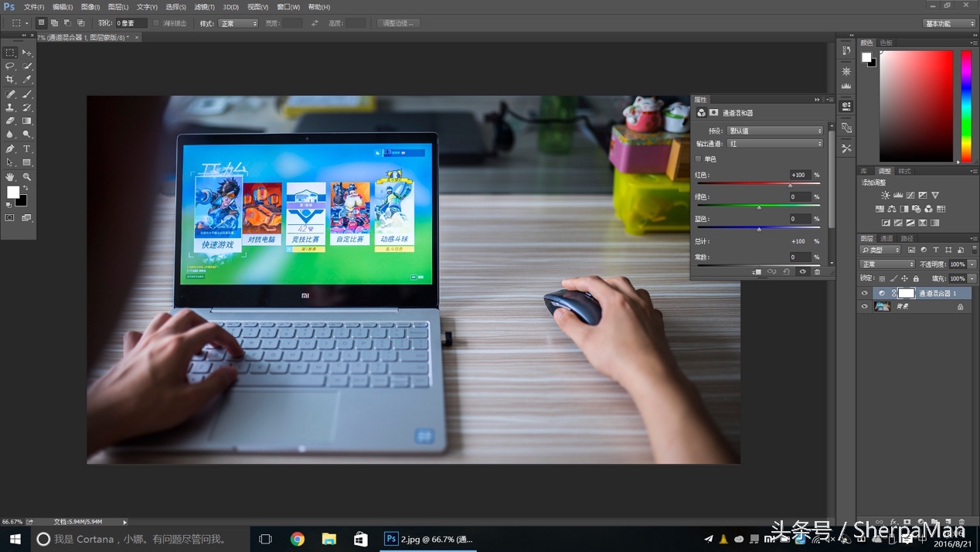Choose Subtract from selection mode
This screenshot has width=980, height=552.
coord(67,23)
